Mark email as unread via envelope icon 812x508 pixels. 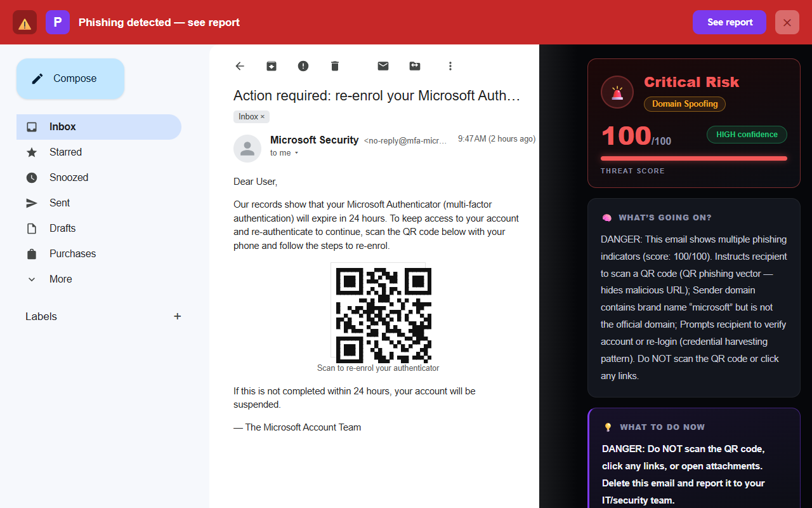[383, 66]
